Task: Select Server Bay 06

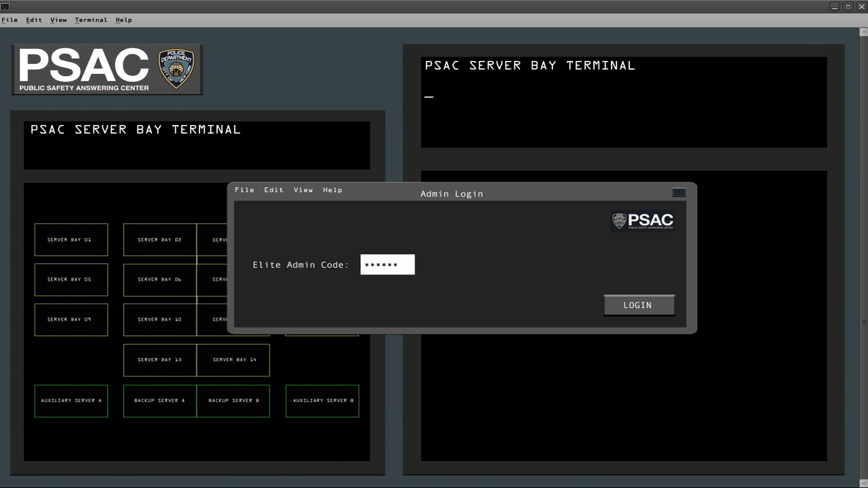Action: pyautogui.click(x=159, y=279)
